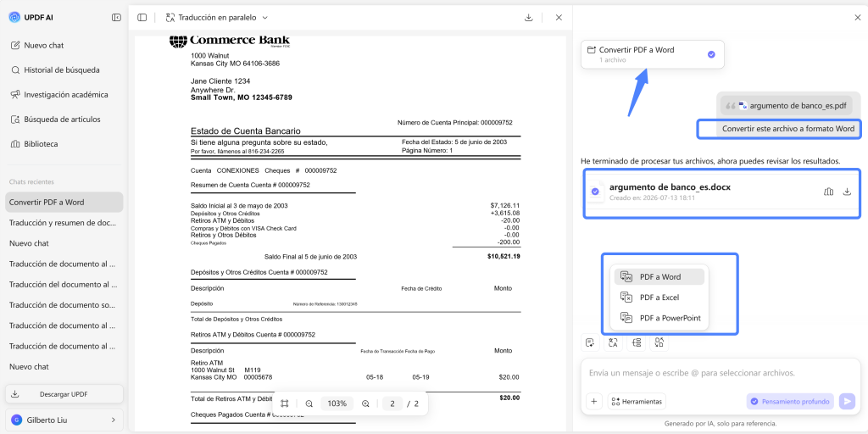Toggle the check beside argumento de banco_es.docx
The width and height of the screenshot is (868, 434).
tap(595, 192)
